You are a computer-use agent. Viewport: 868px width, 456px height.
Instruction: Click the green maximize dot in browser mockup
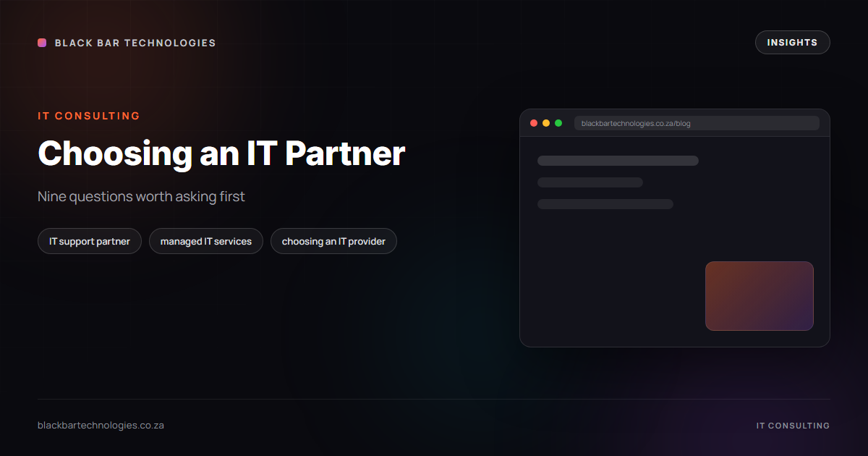click(558, 123)
